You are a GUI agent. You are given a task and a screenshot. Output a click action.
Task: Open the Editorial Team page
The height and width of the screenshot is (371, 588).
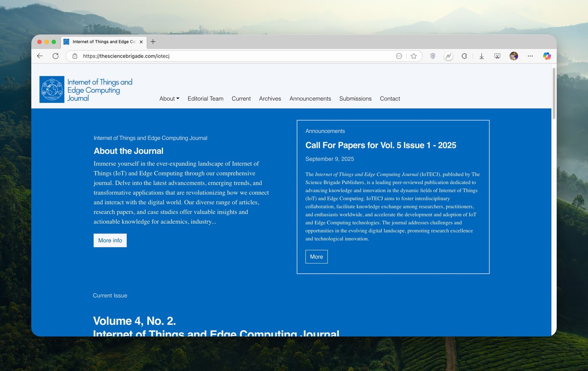pos(205,99)
